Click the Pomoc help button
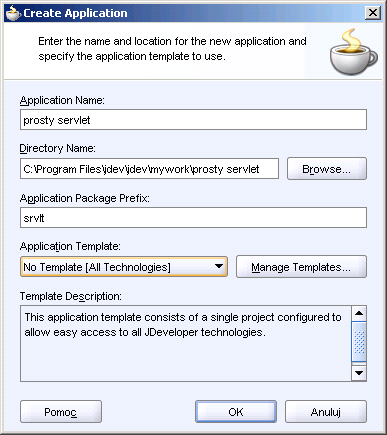Image resolution: width=387 pixels, height=435 pixels. pyautogui.click(x=61, y=412)
